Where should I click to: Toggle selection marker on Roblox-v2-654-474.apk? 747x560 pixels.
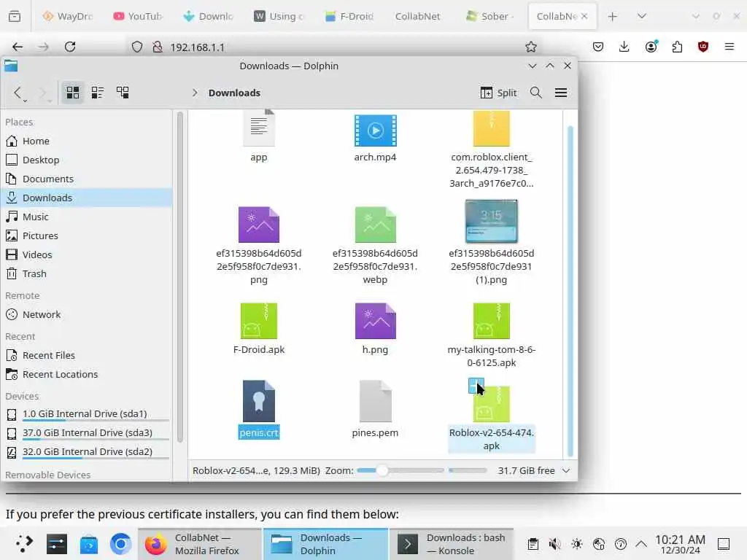tap(476, 386)
